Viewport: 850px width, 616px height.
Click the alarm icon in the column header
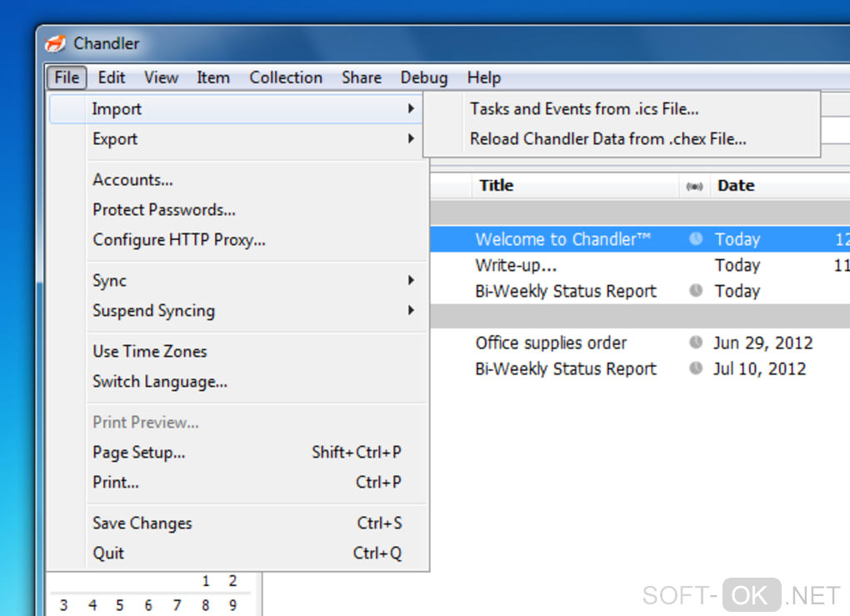tap(694, 186)
